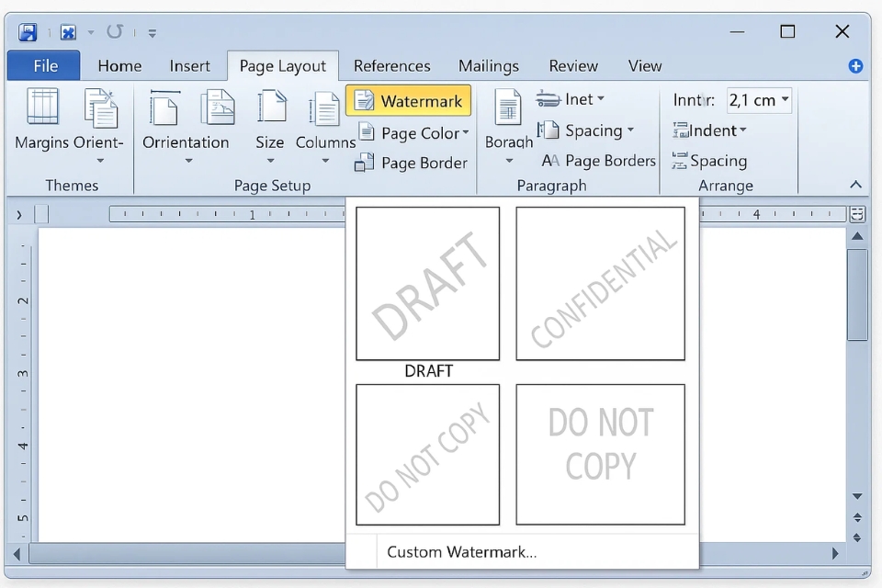This screenshot has width=882, height=588.
Task: Select the diagonal DRAFT watermark thumbnail
Action: [x=428, y=283]
